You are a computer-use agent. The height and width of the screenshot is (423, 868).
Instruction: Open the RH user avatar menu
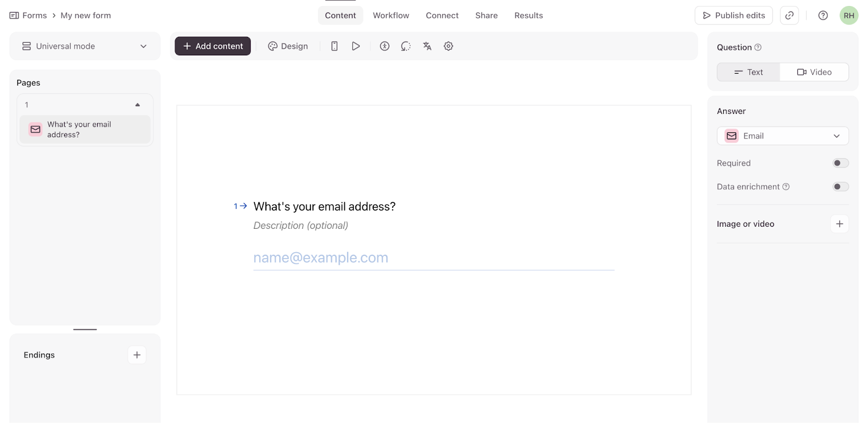coord(848,16)
